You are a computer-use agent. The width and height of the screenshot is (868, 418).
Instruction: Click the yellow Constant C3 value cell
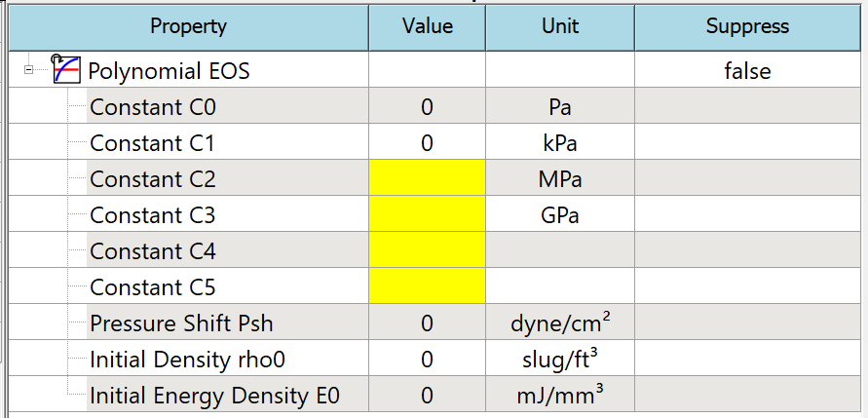click(427, 215)
